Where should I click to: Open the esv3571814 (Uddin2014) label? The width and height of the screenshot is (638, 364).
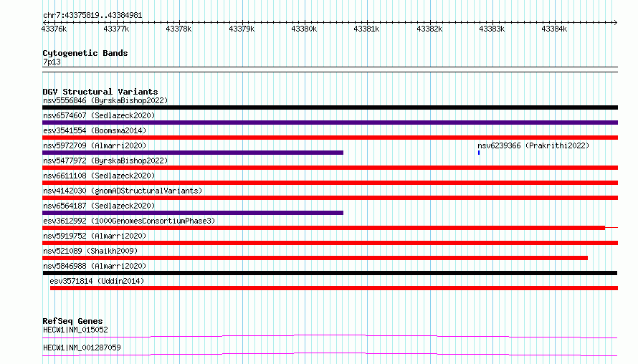97,281
